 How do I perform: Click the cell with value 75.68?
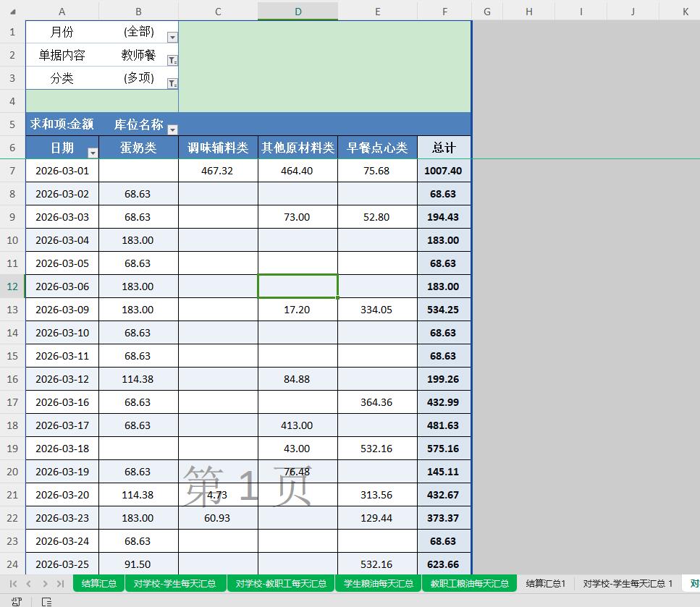(378, 171)
